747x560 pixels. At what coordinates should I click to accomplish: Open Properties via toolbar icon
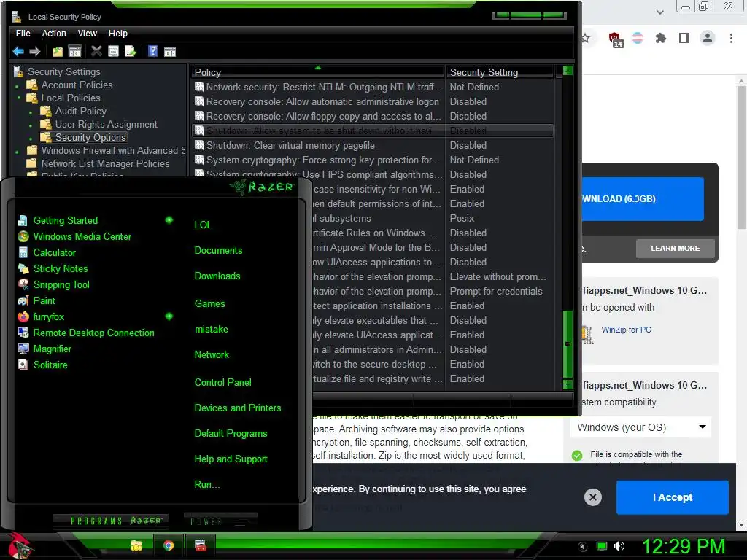(113, 52)
